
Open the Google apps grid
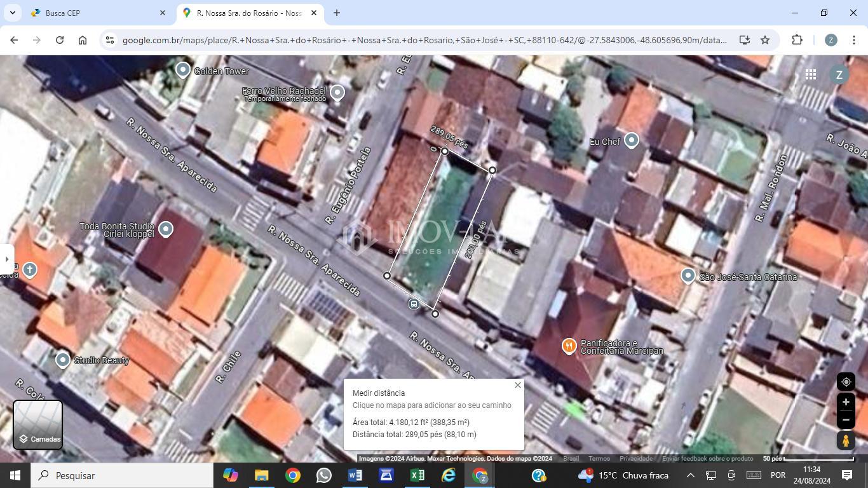tap(811, 75)
